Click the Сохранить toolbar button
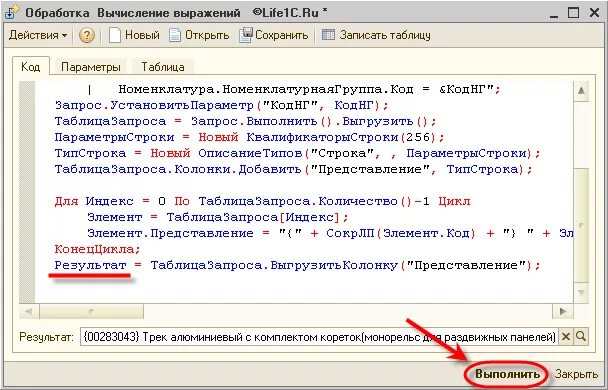This screenshot has width=608, height=390. coord(273,35)
